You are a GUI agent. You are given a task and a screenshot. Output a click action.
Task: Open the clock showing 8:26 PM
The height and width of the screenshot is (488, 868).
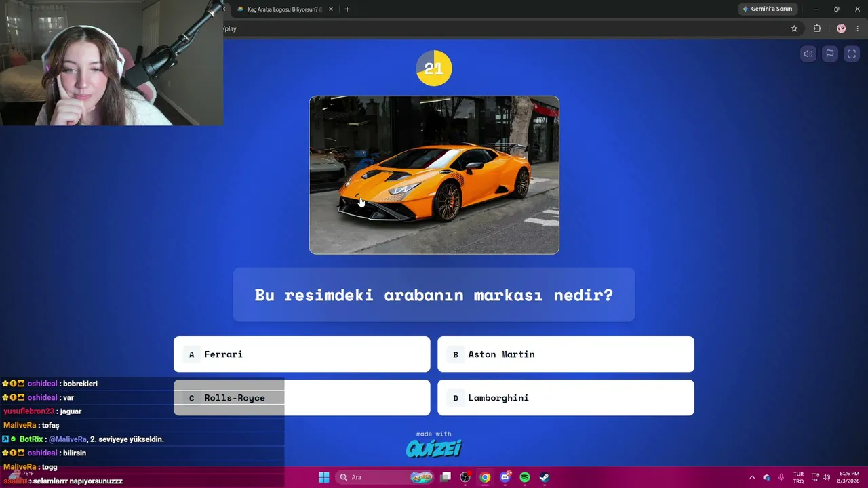tap(849, 477)
